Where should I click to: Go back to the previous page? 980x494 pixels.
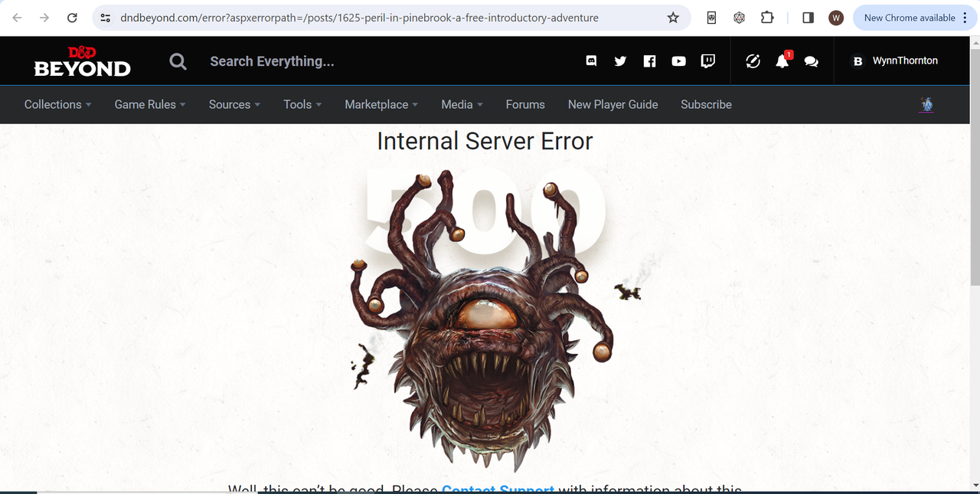tap(17, 18)
